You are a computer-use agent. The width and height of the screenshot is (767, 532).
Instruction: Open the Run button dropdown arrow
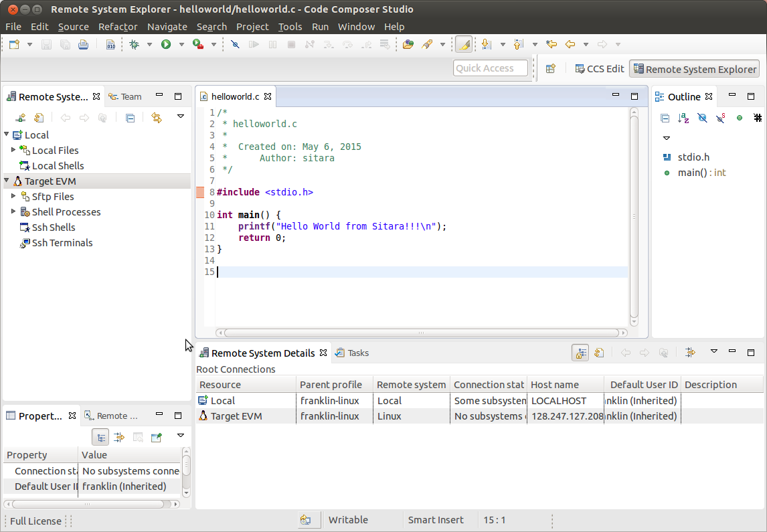pyautogui.click(x=181, y=44)
